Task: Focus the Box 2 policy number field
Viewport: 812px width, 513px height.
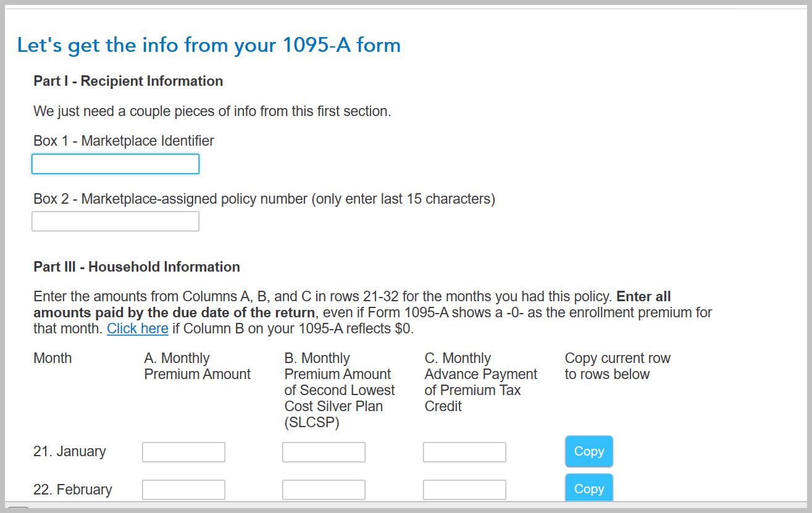Action: point(115,222)
